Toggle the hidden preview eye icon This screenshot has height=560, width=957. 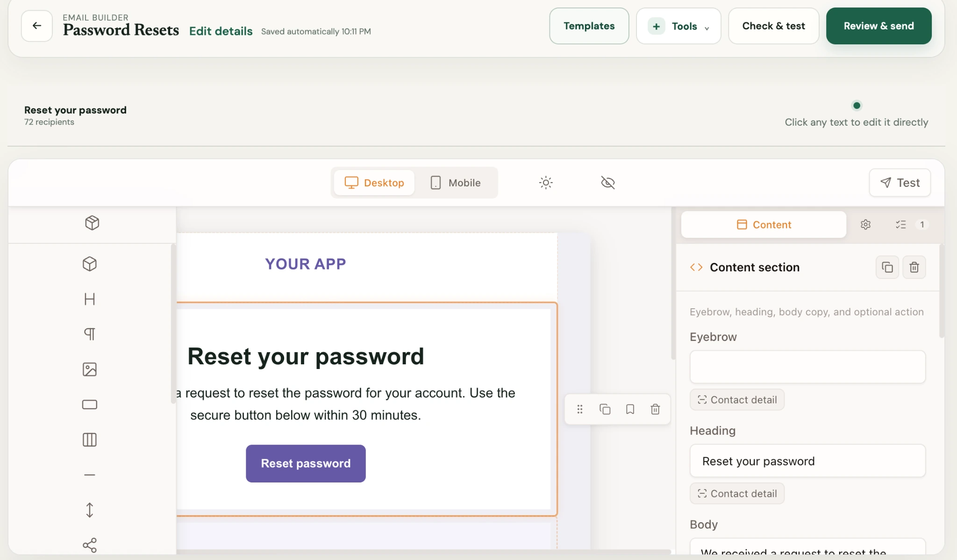[608, 183]
